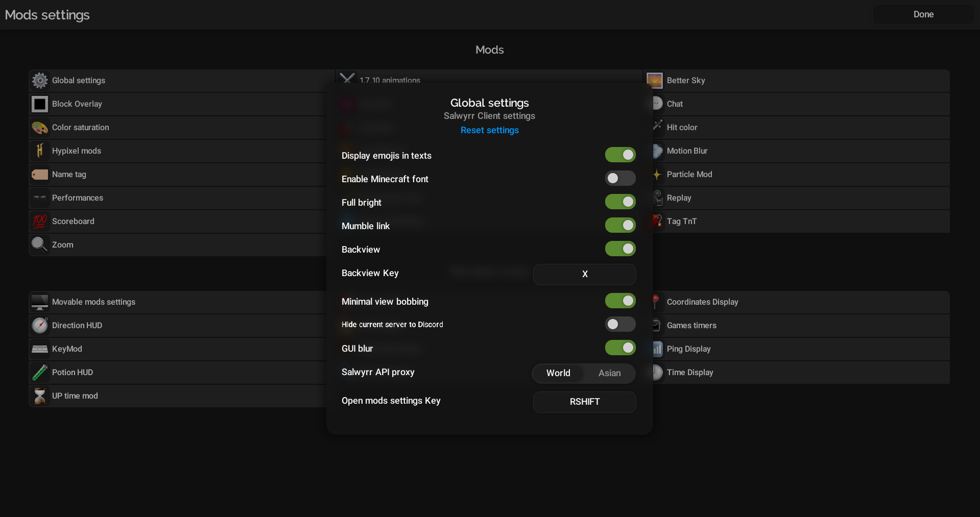The height and width of the screenshot is (517, 980).
Task: Open the Color saturation palette icon
Action: pyautogui.click(x=40, y=128)
